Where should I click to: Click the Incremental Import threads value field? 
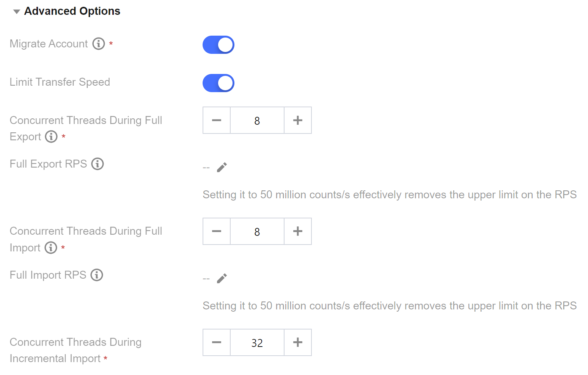[x=257, y=342]
